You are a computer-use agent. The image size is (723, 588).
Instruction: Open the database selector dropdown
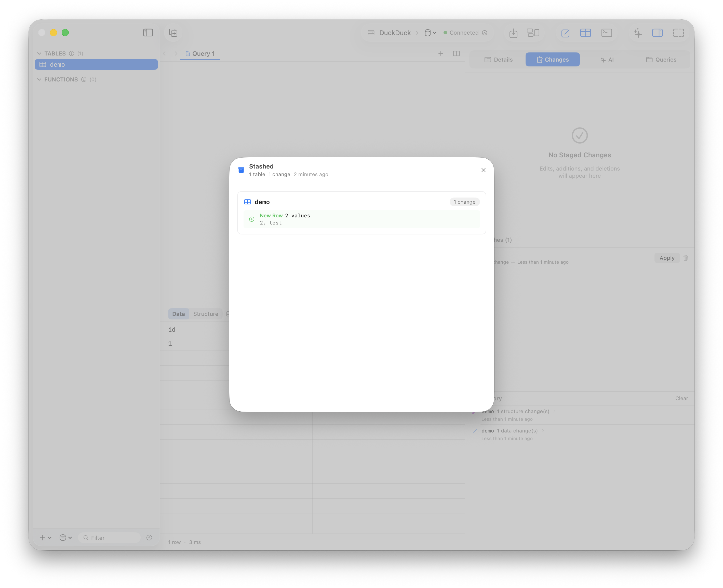coord(431,33)
